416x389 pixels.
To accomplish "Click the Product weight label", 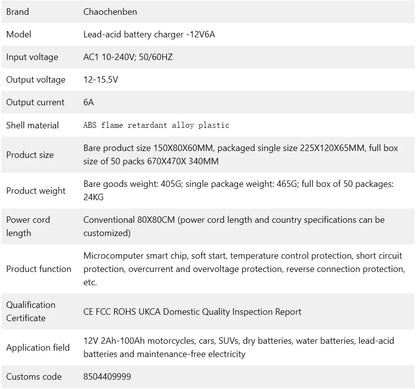I will 36,191.
